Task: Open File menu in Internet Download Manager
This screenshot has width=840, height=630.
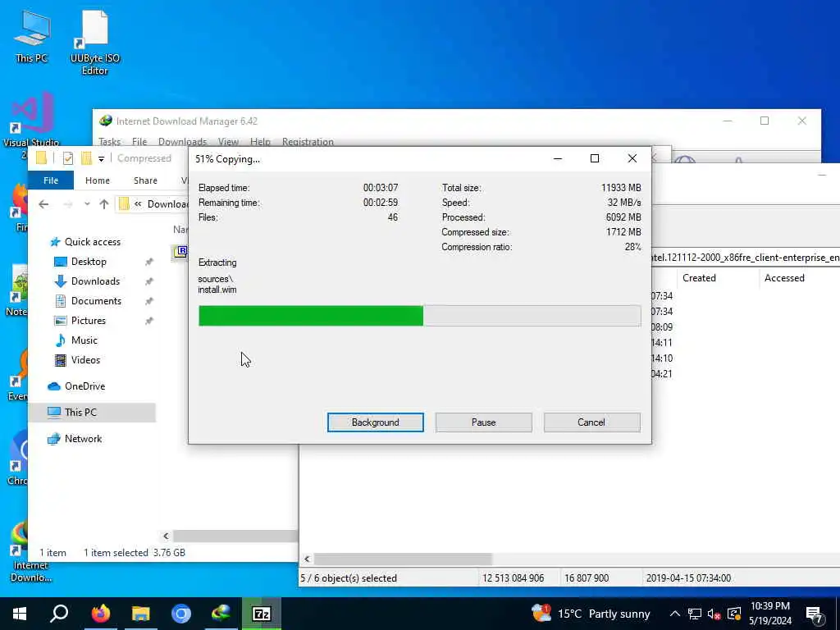Action: (139, 142)
